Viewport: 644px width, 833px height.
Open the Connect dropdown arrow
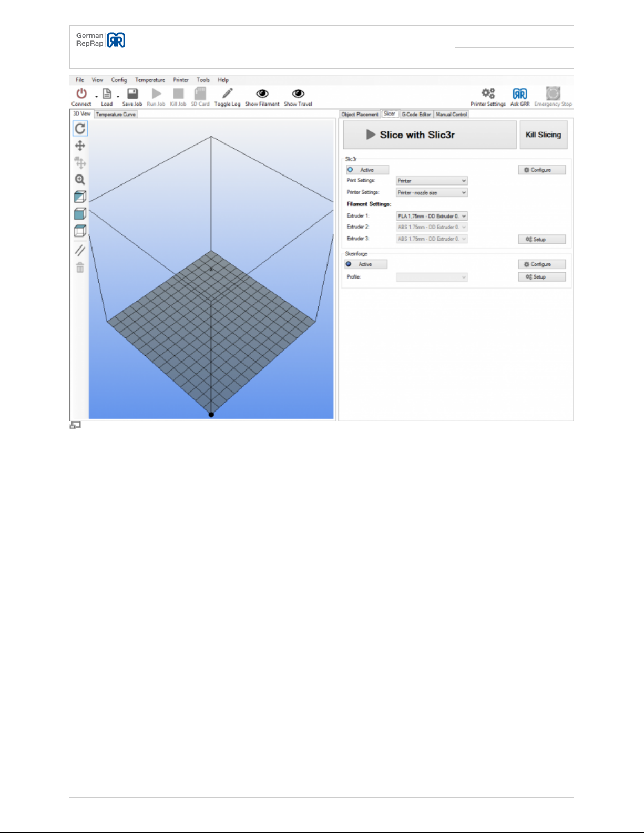coord(96,97)
